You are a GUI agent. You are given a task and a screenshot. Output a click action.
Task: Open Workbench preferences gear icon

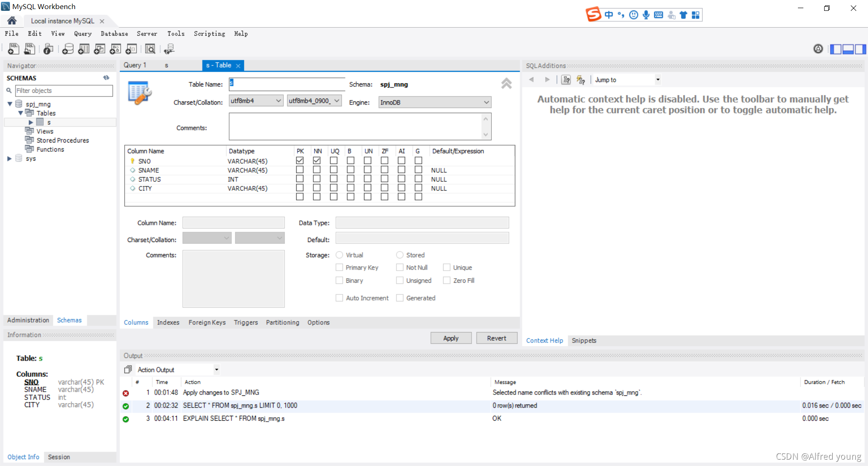(x=818, y=49)
